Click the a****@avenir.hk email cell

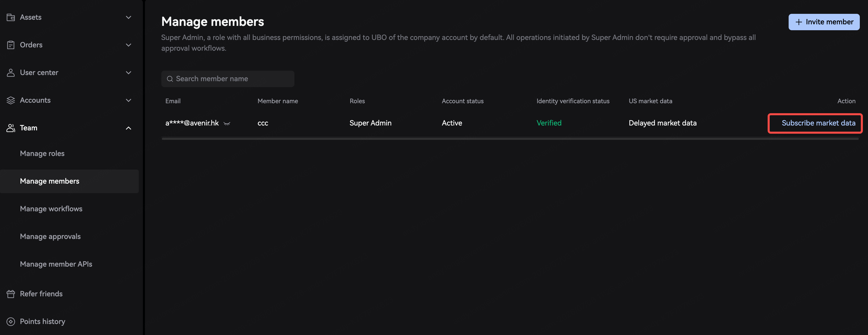pos(192,123)
